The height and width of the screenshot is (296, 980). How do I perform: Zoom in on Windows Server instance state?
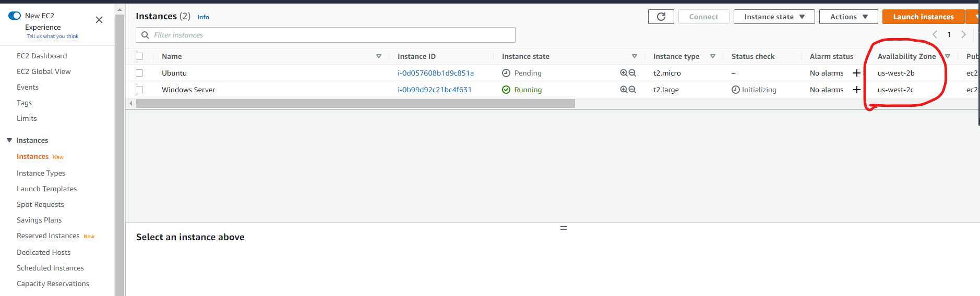(624, 90)
